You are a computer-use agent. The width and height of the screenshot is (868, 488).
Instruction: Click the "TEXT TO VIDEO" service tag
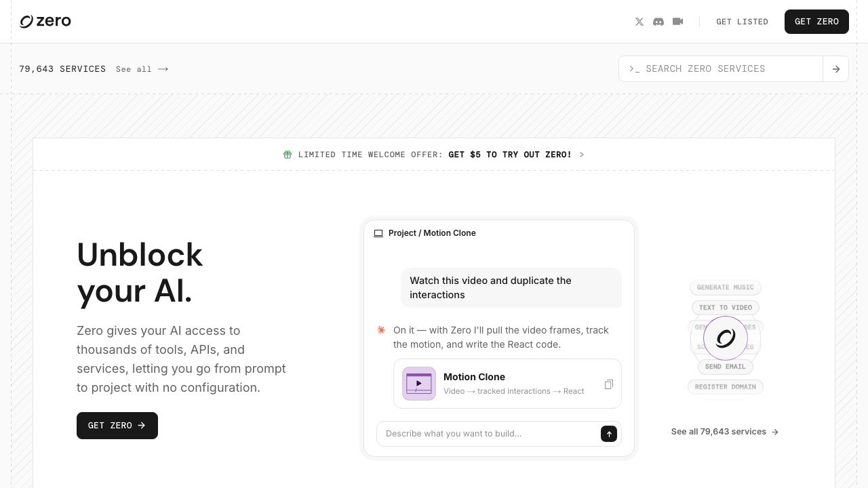pos(726,308)
